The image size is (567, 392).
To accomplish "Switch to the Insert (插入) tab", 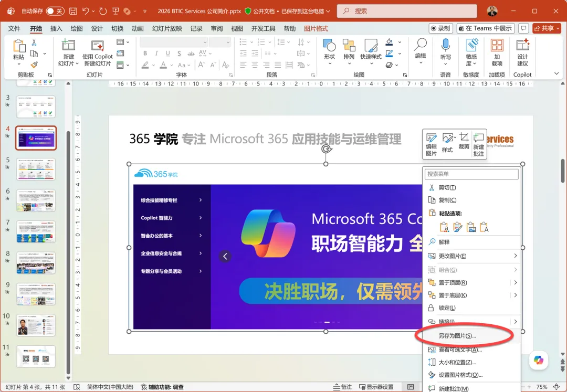I will (x=56, y=28).
